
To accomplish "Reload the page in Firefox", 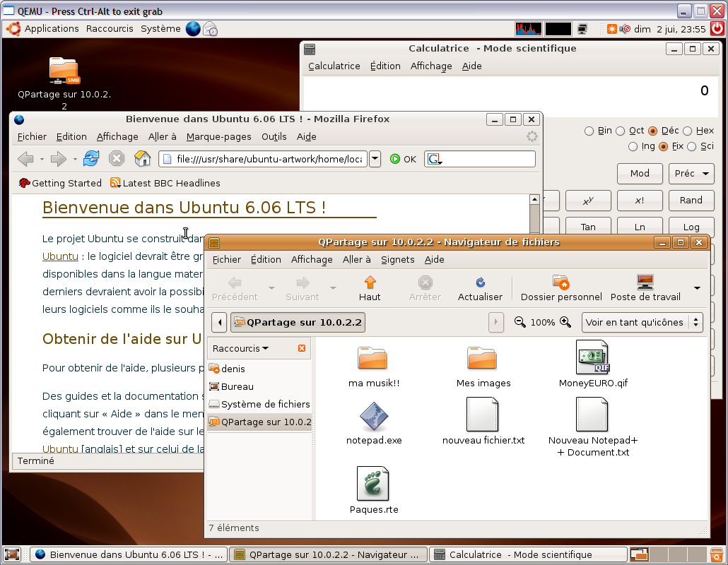I will pyautogui.click(x=91, y=159).
